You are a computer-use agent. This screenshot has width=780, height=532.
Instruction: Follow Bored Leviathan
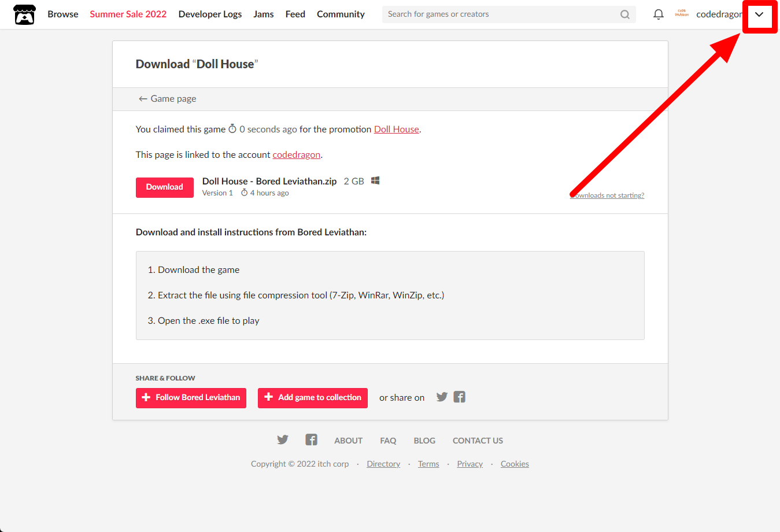click(x=191, y=398)
